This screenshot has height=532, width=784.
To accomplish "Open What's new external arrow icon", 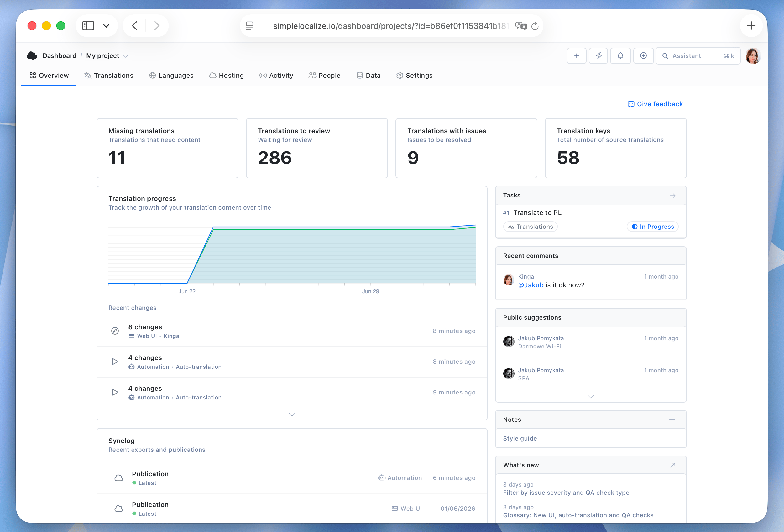I will pyautogui.click(x=672, y=465).
